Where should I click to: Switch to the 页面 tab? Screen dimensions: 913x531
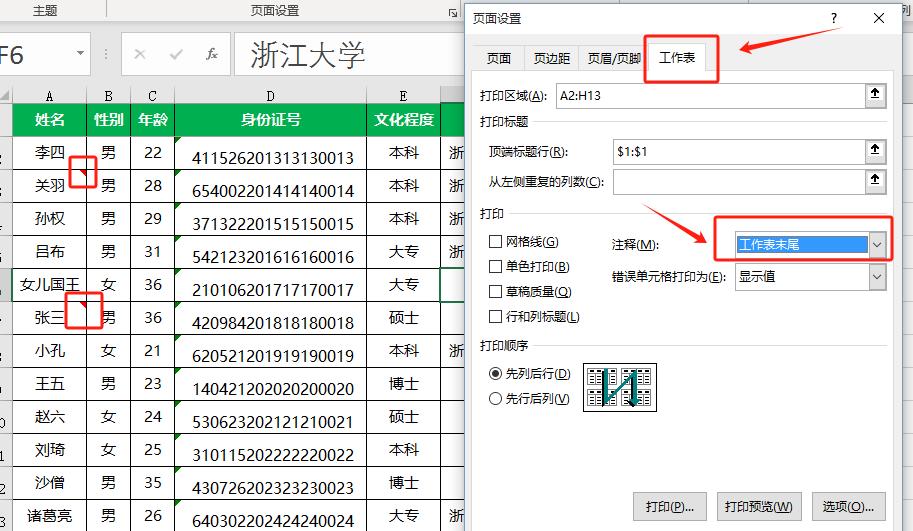pos(498,58)
